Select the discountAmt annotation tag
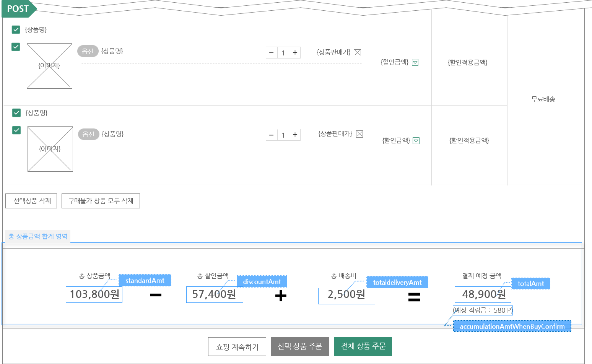Viewport: 592px width, 364px height. (x=262, y=281)
